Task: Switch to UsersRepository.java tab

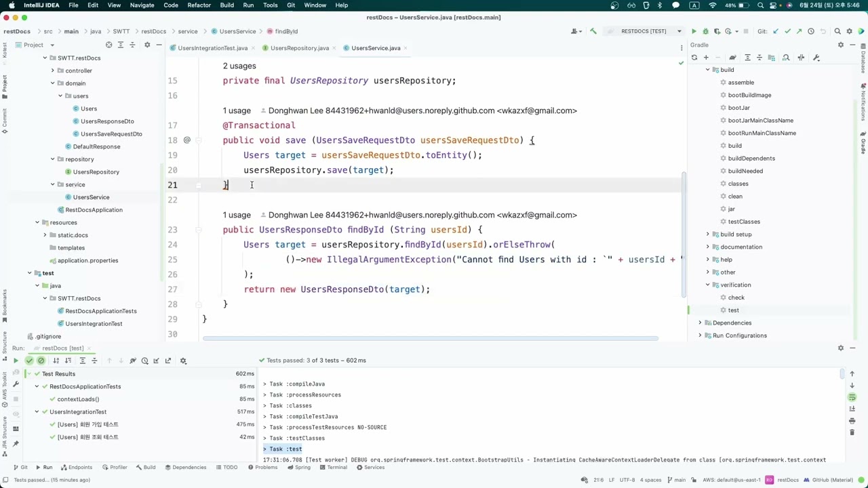Action: (x=299, y=48)
